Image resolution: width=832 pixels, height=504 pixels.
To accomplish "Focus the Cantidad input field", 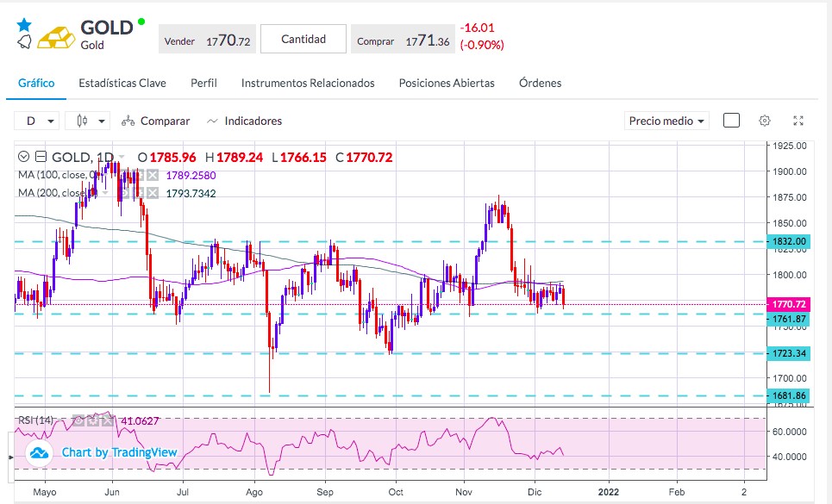I will [303, 39].
